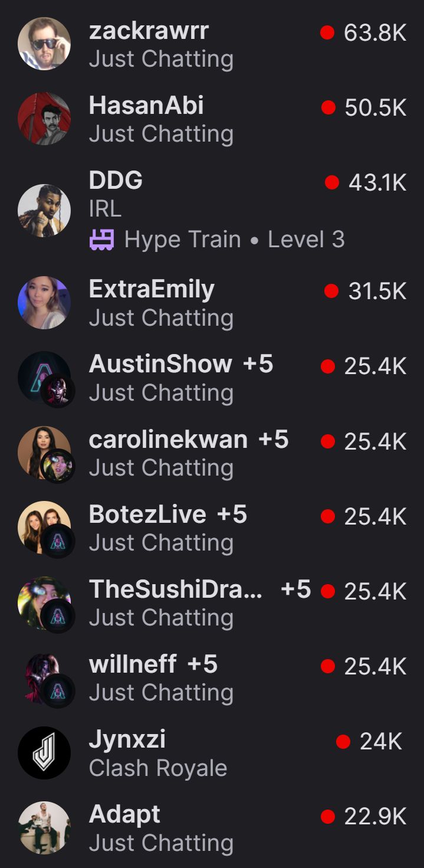Viewport: 424px width, 868px height.
Task: Click the +5 next to AustinShow
Action: coord(258,364)
